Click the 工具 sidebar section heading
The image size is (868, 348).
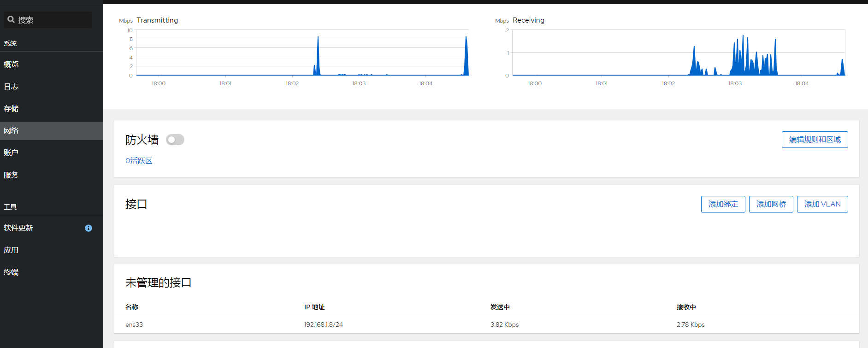[10, 207]
